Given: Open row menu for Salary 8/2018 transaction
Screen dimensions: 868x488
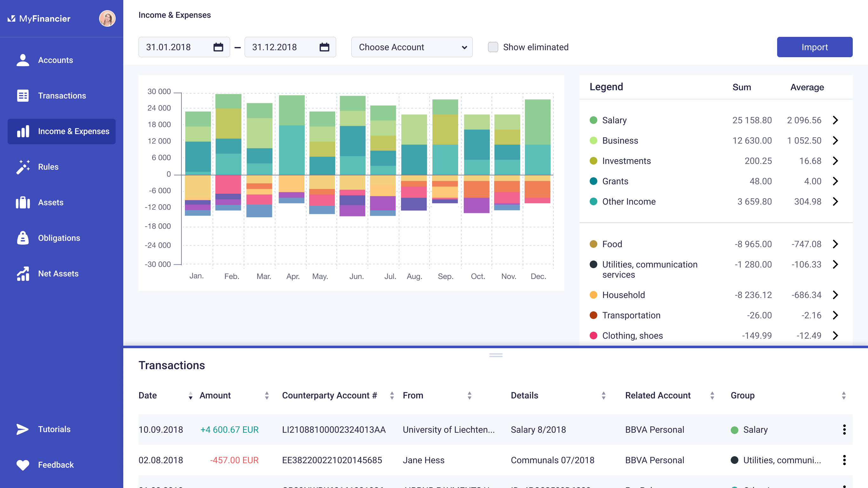Looking at the screenshot, I should point(844,430).
